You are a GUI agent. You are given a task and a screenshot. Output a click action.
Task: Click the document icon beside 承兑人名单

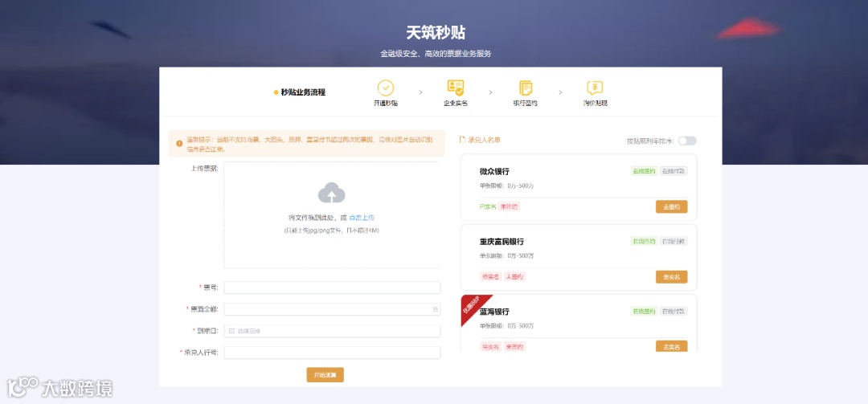[463, 140]
